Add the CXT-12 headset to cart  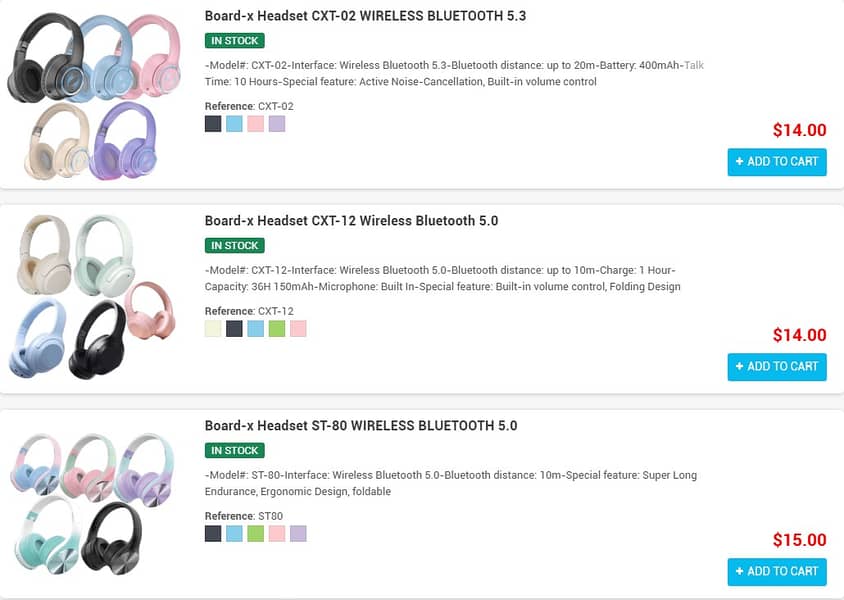[x=777, y=367]
